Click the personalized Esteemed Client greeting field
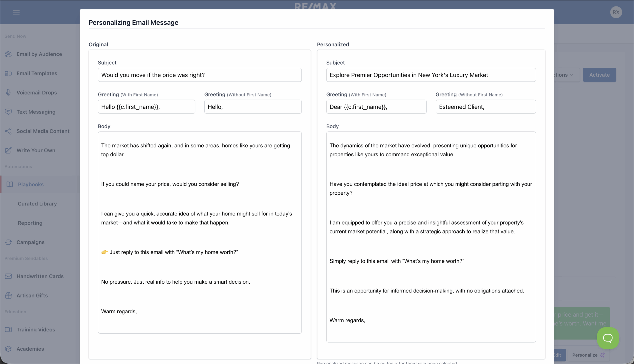This screenshot has height=364, width=634. click(x=485, y=107)
